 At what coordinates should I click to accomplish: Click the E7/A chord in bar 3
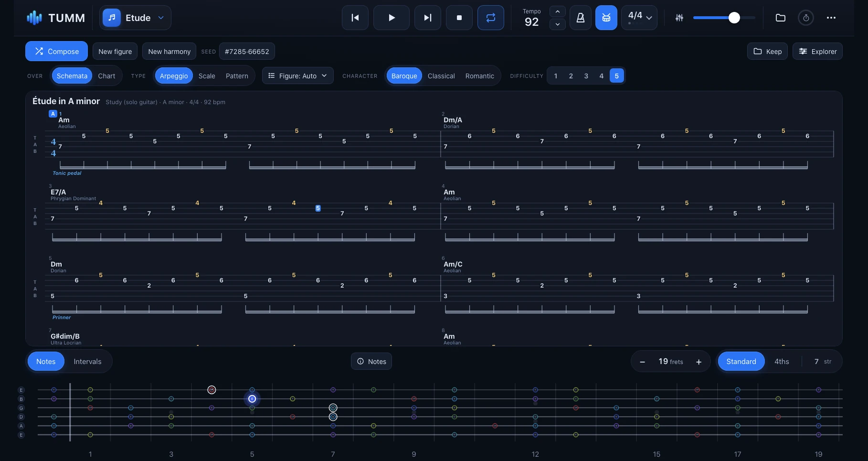58,192
